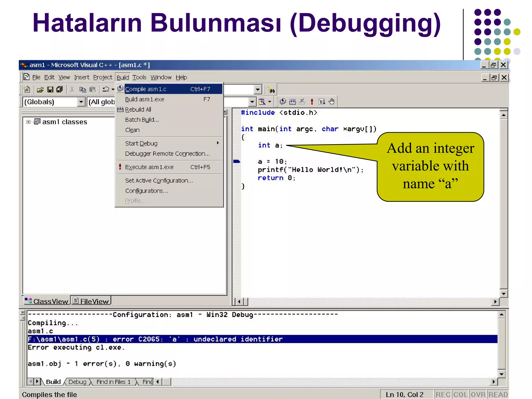Click the Save floppy disk icon
The height and width of the screenshot is (399, 532).
click(50, 90)
